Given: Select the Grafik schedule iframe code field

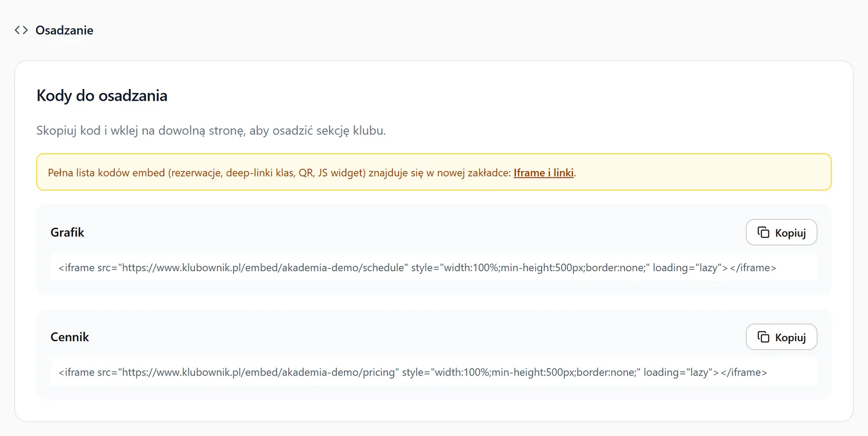Looking at the screenshot, I should (x=433, y=268).
